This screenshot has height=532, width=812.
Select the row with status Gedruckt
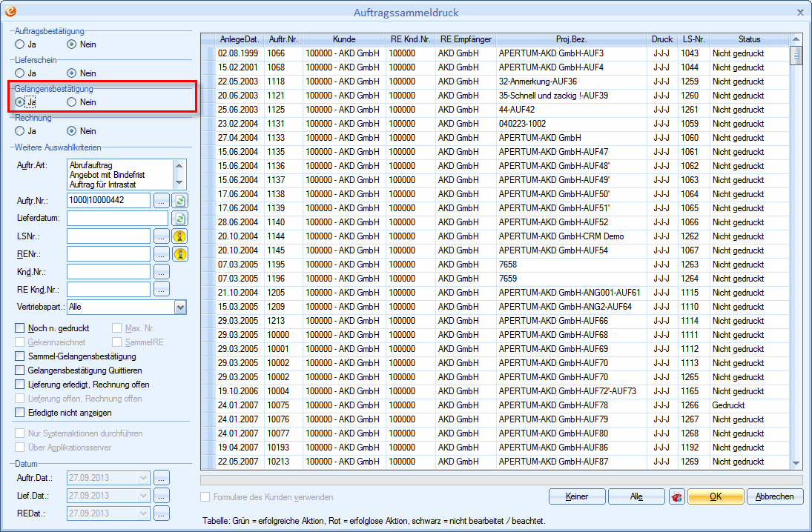click(x=497, y=405)
